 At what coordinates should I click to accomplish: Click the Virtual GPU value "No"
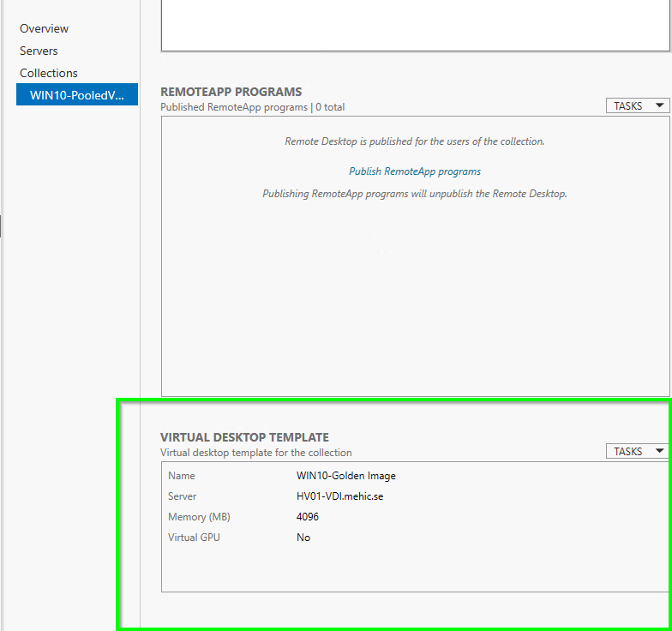[303, 538]
